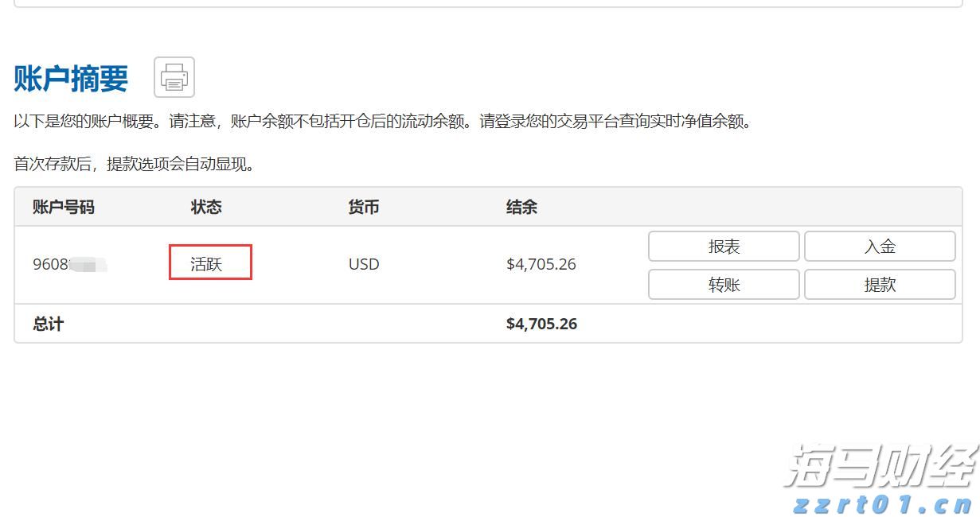Click the 账户摘要 page heading
The height and width of the screenshot is (517, 980).
69,78
